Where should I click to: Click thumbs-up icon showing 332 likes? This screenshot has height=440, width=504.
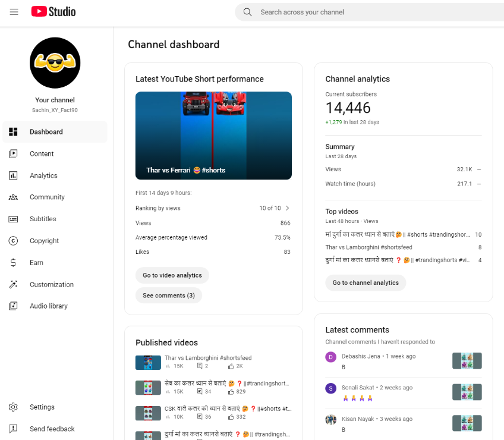point(231,417)
